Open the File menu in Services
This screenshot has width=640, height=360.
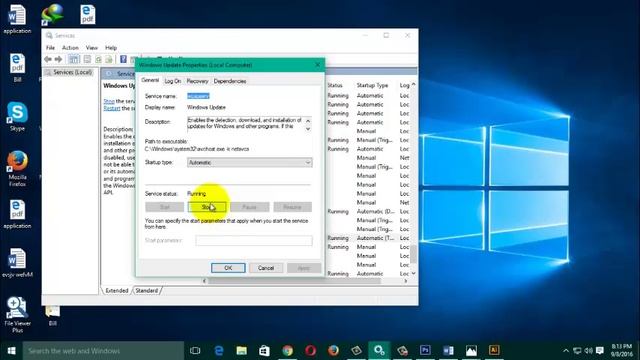click(x=50, y=48)
